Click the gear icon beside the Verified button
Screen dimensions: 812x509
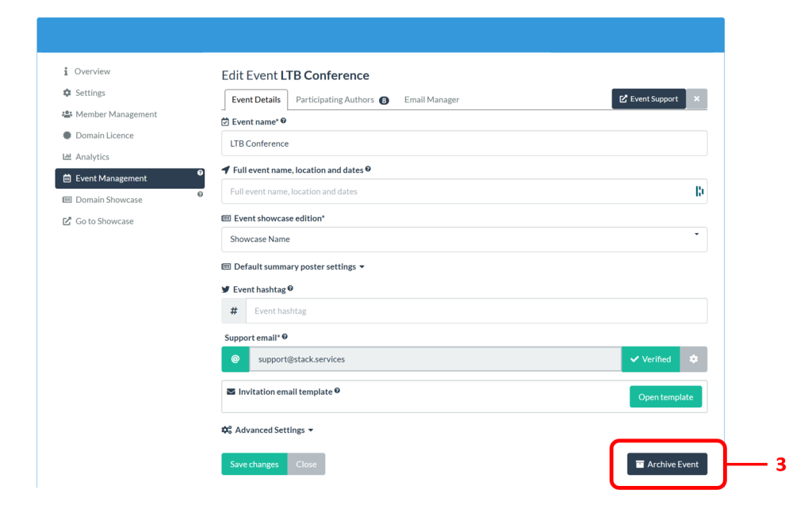pos(694,359)
